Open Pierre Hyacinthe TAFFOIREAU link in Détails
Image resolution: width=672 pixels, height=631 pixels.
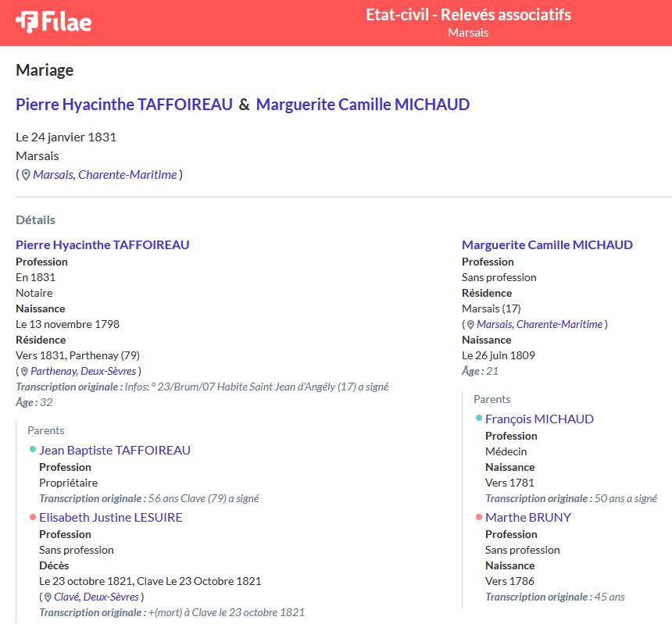[102, 245]
